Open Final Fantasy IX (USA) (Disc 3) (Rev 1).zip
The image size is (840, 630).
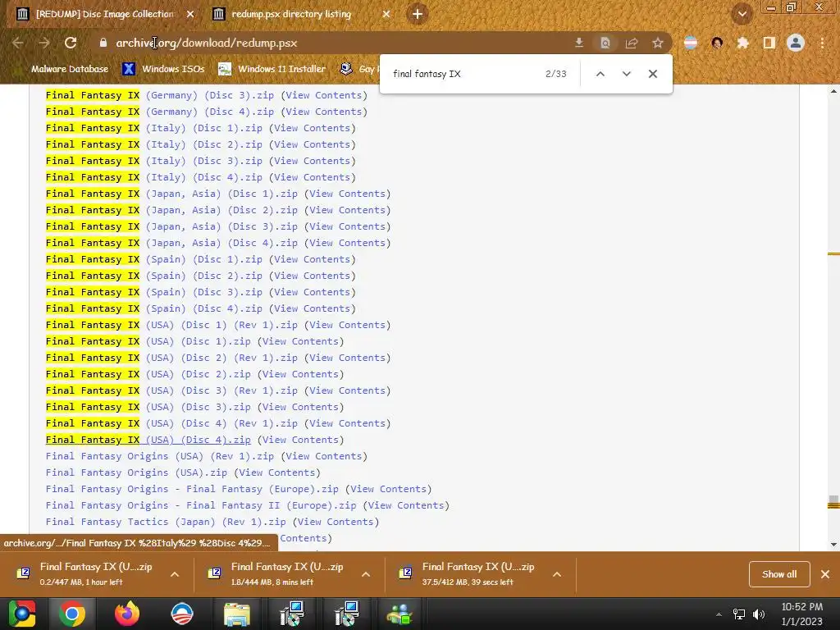[171, 390]
